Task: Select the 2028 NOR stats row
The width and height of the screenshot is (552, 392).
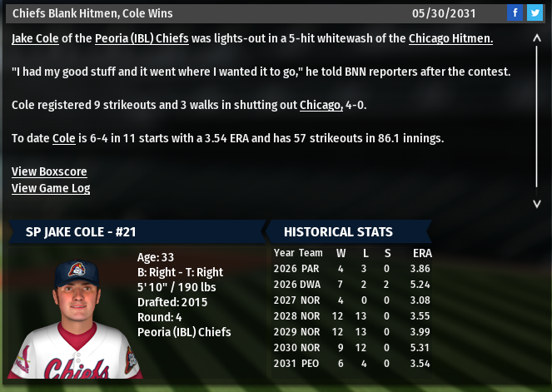Action: pyautogui.click(x=352, y=316)
